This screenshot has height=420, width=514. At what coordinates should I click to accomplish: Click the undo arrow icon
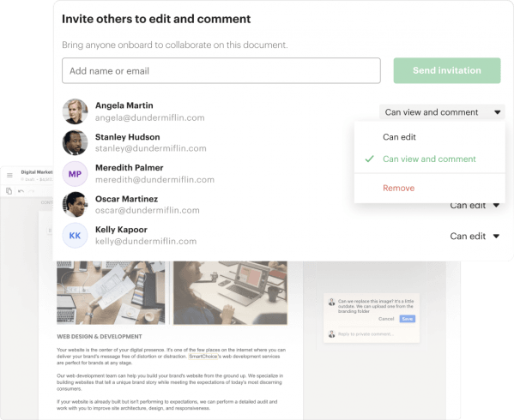tap(21, 191)
